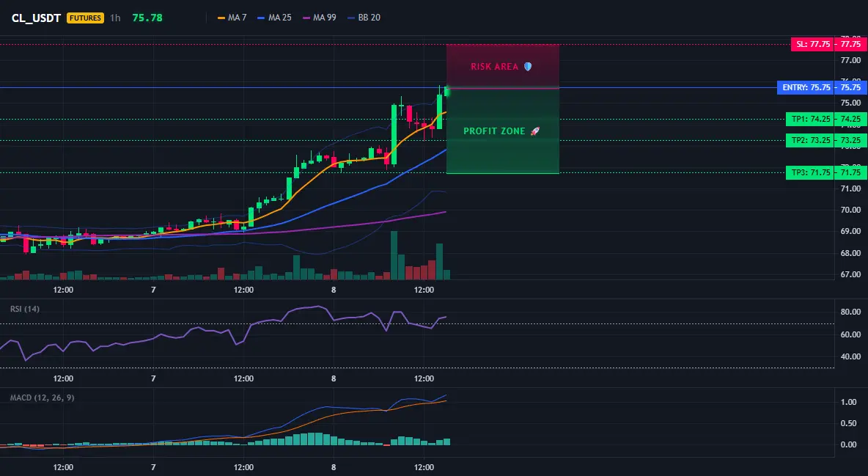
Task: Click the tallest green volume bar
Action: [x=394, y=255]
